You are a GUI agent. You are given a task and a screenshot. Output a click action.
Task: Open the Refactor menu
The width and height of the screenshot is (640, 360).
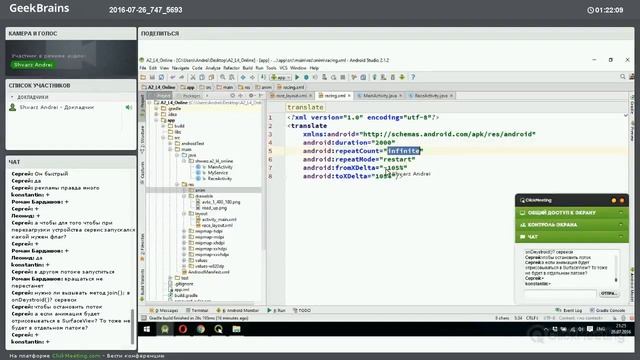[x=231, y=68]
